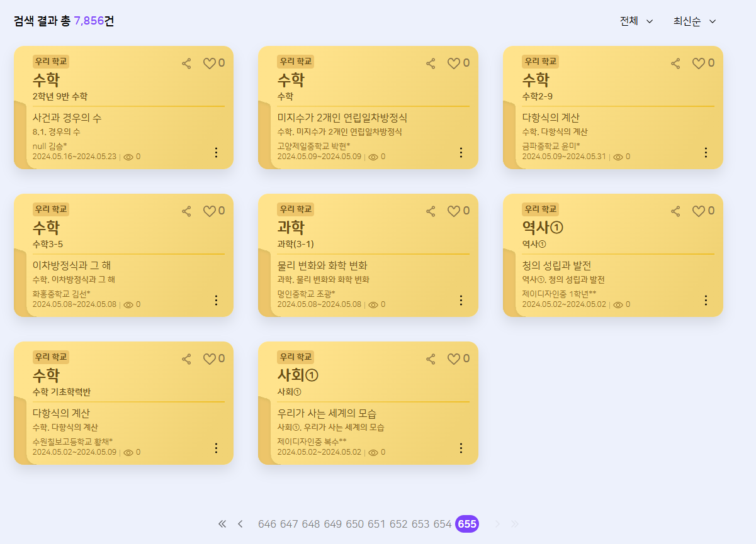The height and width of the screenshot is (544, 756).
Task: Open the 수학3-5 class card
Action: coord(123,255)
